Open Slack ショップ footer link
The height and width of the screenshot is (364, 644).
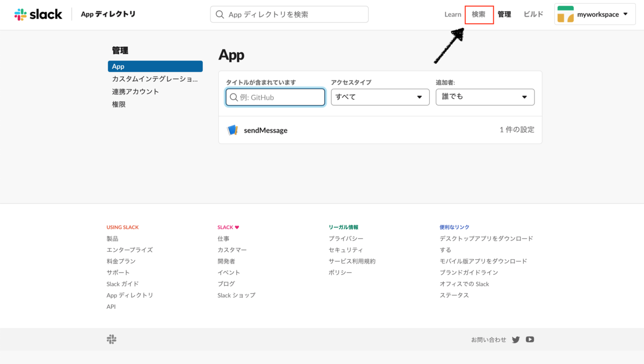click(x=236, y=295)
